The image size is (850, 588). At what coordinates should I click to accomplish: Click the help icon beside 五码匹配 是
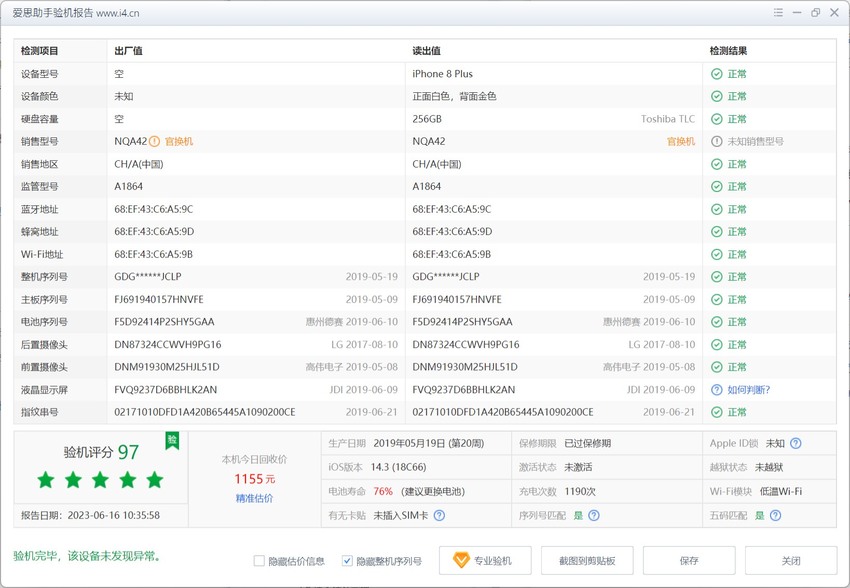coord(776,515)
